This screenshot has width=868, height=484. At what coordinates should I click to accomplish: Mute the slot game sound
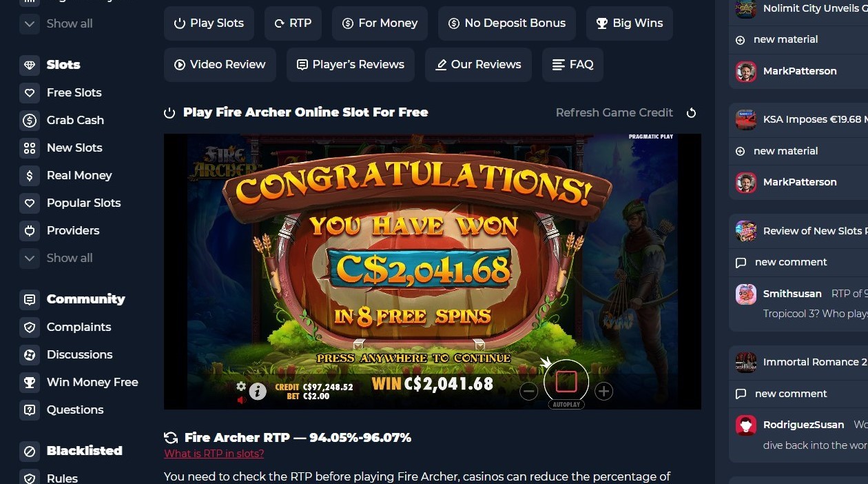[241, 400]
